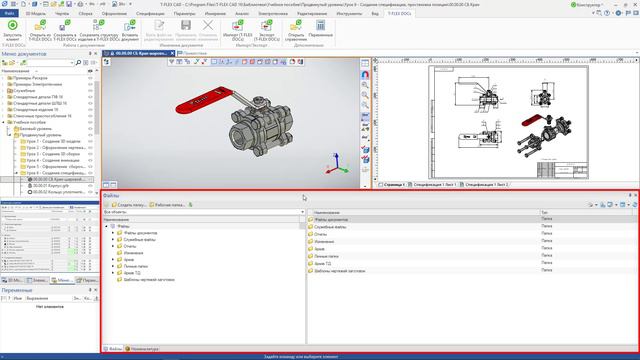Click the save diskette in quick access toolbar

point(69,4)
